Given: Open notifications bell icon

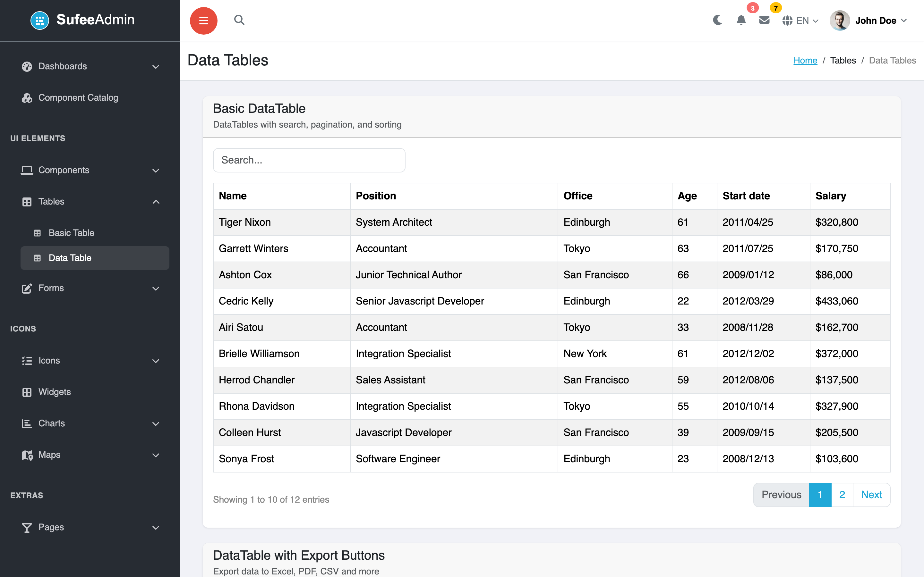Looking at the screenshot, I should click(741, 20).
